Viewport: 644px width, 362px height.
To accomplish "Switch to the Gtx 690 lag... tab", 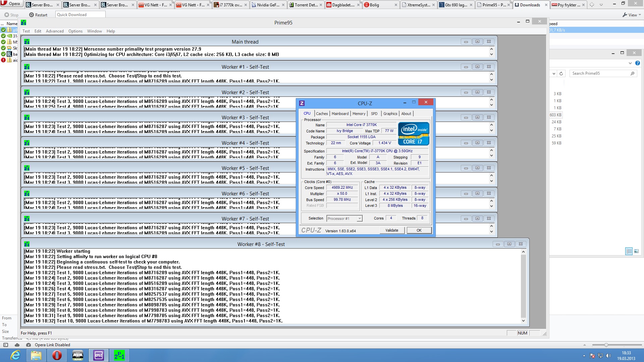I will click(456, 5).
